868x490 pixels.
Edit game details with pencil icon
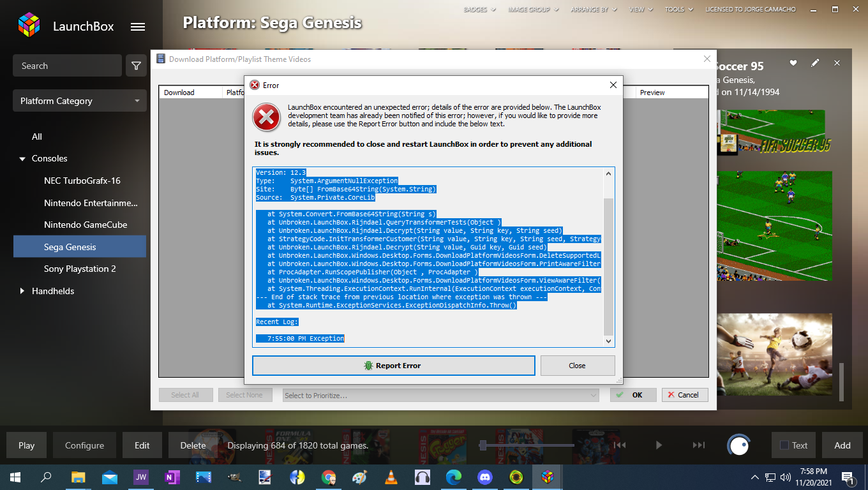(x=815, y=63)
